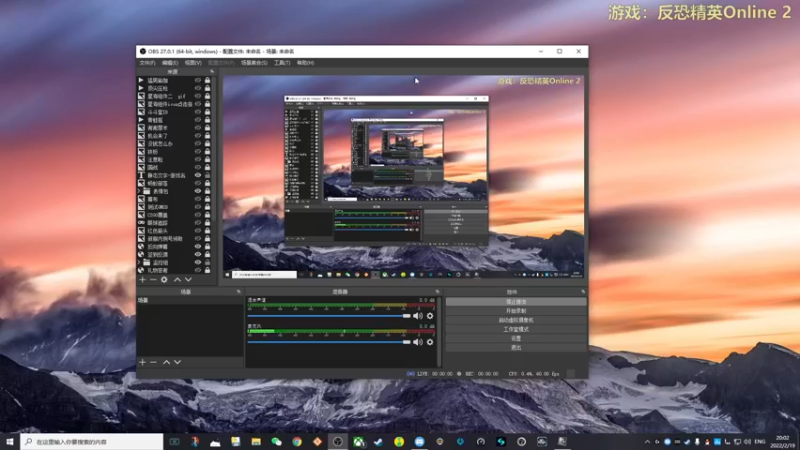Open Windows Start menu
Image resolution: width=800 pixels, height=450 pixels.
pyautogui.click(x=9, y=441)
